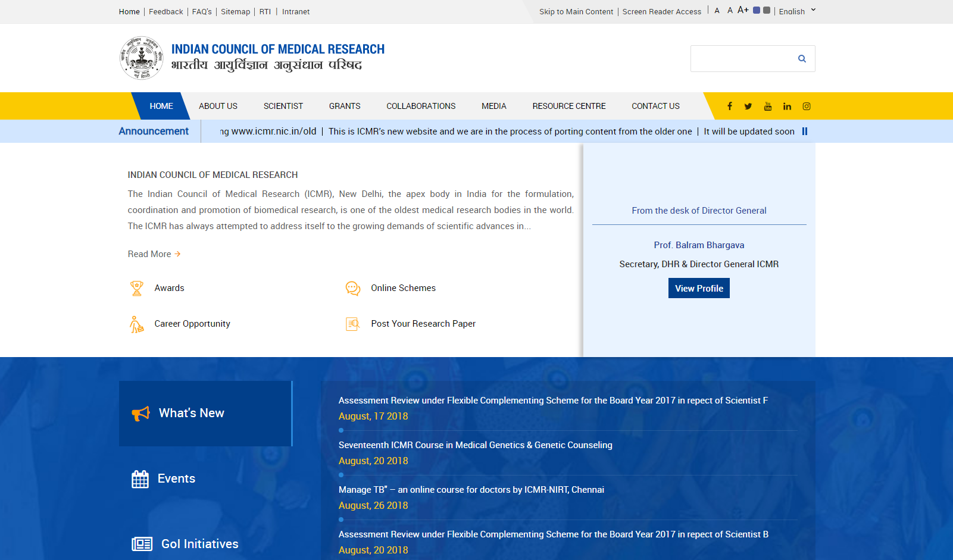Click the ICMR emblem logo

(x=141, y=58)
